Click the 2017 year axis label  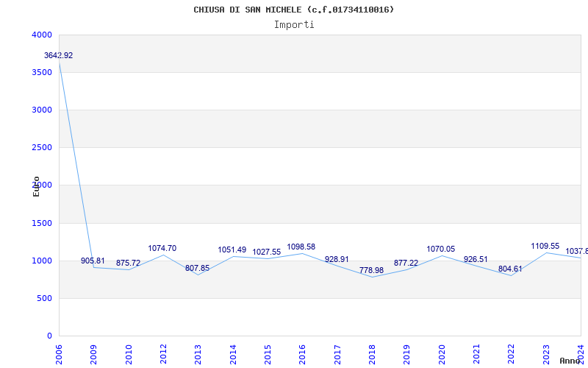point(337,355)
